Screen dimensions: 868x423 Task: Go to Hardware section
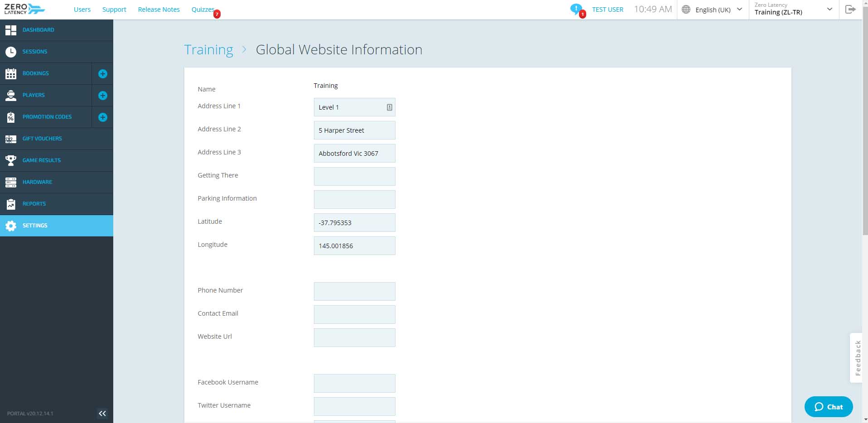click(37, 182)
